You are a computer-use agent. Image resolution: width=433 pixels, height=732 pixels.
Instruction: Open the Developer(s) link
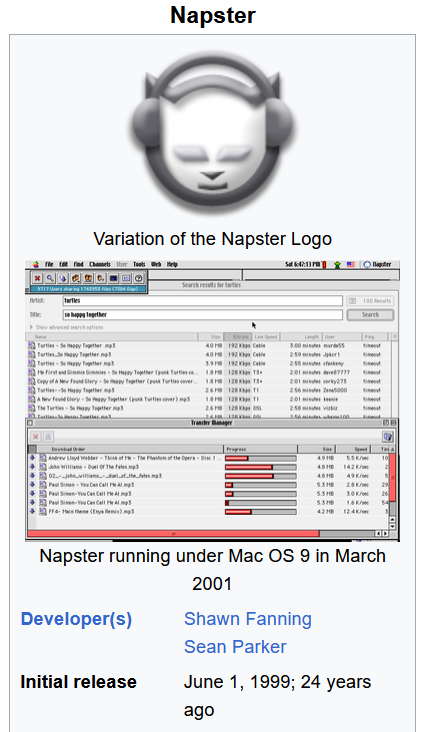tap(76, 619)
